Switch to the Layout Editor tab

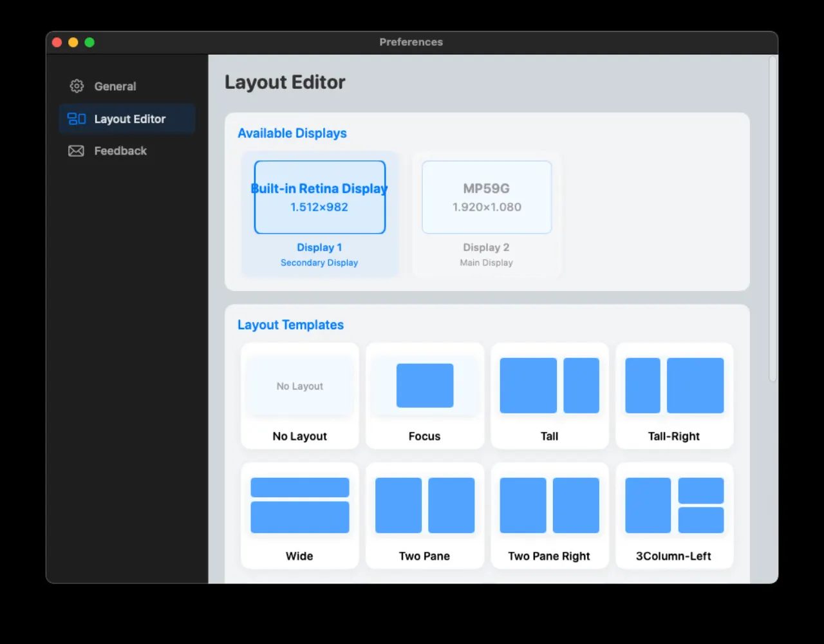pyautogui.click(x=127, y=119)
